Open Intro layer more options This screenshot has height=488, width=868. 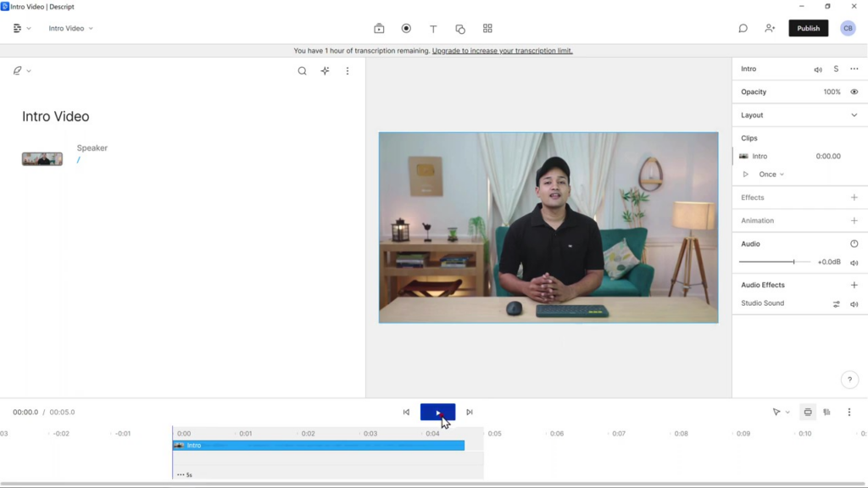pos(854,69)
